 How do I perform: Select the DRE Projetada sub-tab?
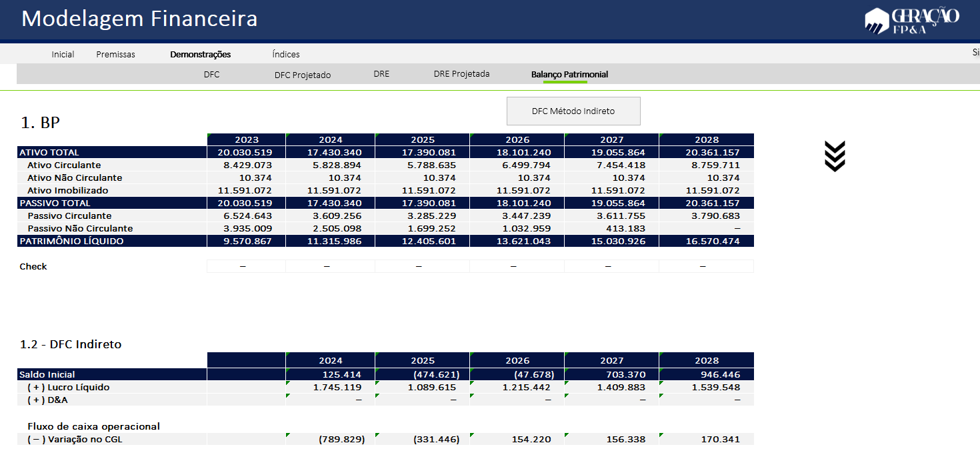tap(461, 74)
